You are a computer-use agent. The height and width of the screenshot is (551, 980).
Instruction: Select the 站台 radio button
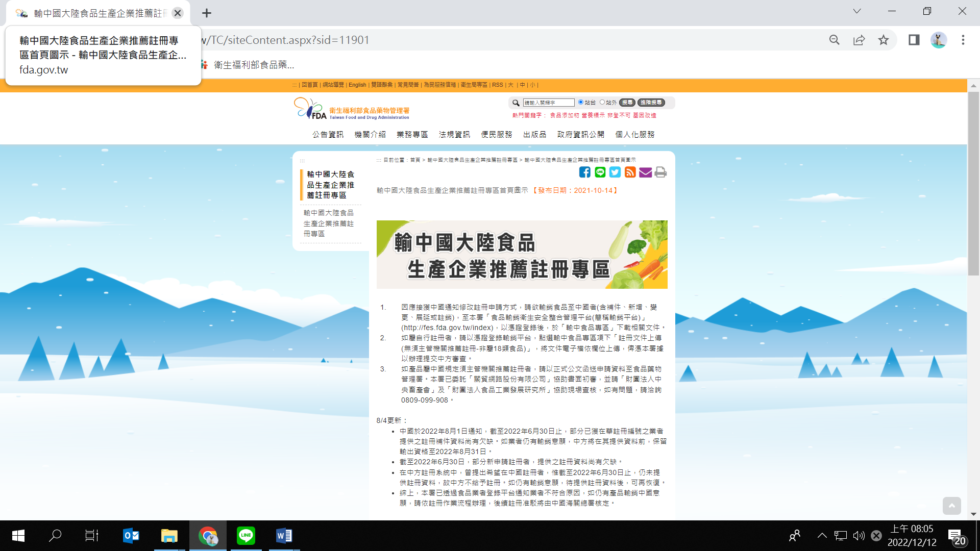click(581, 103)
